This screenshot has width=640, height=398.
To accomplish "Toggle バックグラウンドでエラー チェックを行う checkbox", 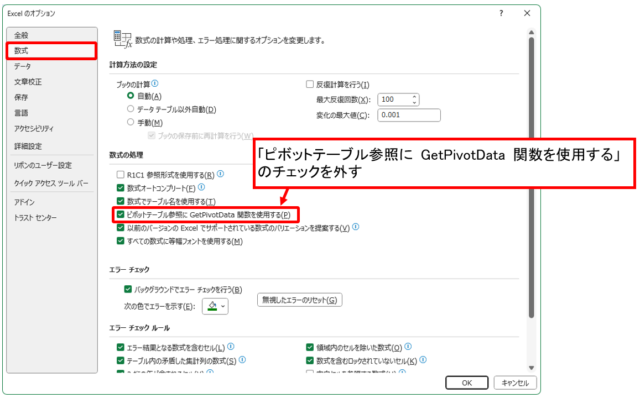I will coord(128,289).
